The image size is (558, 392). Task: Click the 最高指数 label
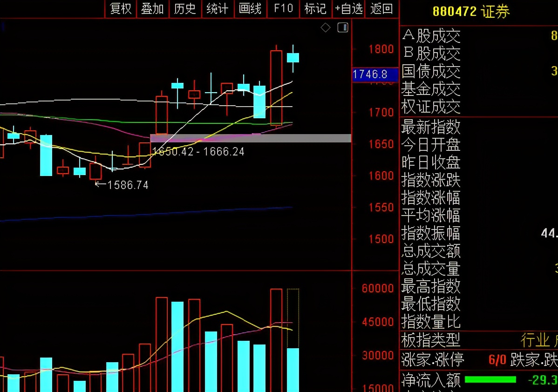(430, 286)
